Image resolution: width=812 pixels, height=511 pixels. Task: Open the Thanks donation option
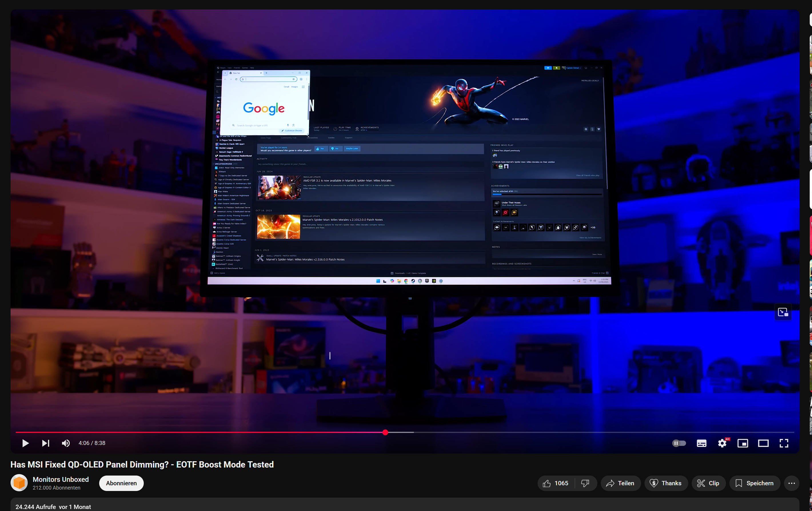point(666,483)
